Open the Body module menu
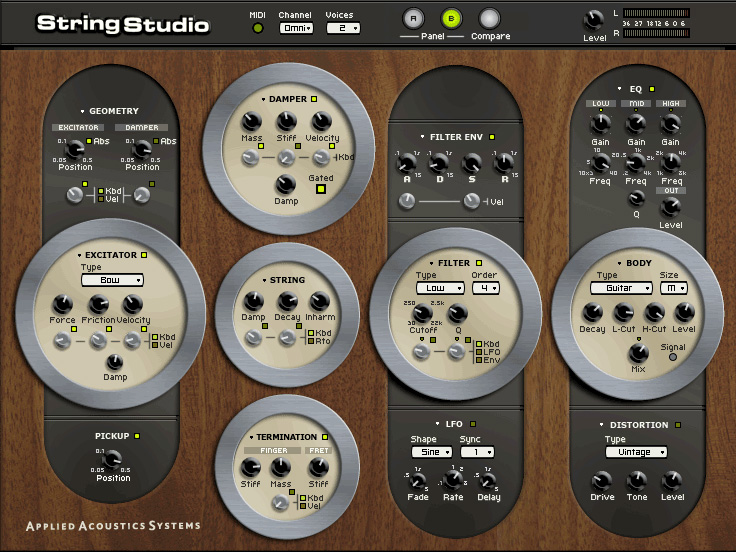 (x=620, y=263)
